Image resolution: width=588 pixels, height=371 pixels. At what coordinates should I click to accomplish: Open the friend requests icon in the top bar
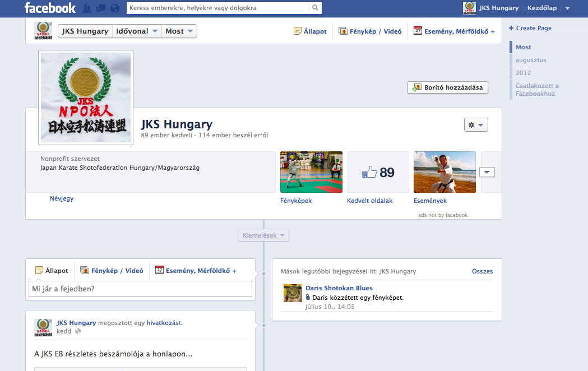pos(87,8)
